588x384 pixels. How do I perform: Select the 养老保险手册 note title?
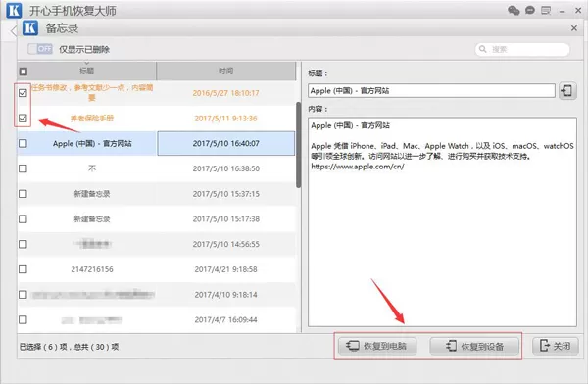[x=92, y=119]
